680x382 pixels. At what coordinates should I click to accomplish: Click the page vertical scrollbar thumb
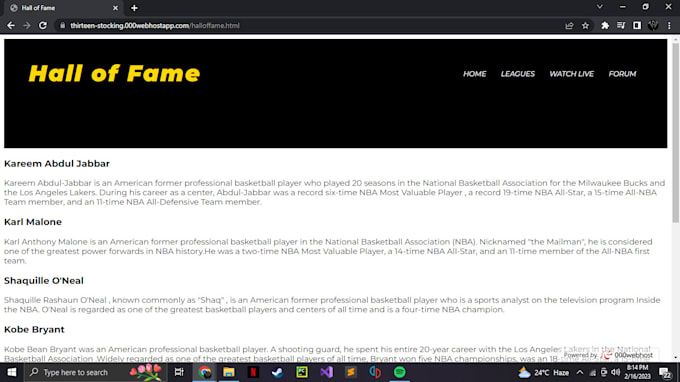pos(676,132)
